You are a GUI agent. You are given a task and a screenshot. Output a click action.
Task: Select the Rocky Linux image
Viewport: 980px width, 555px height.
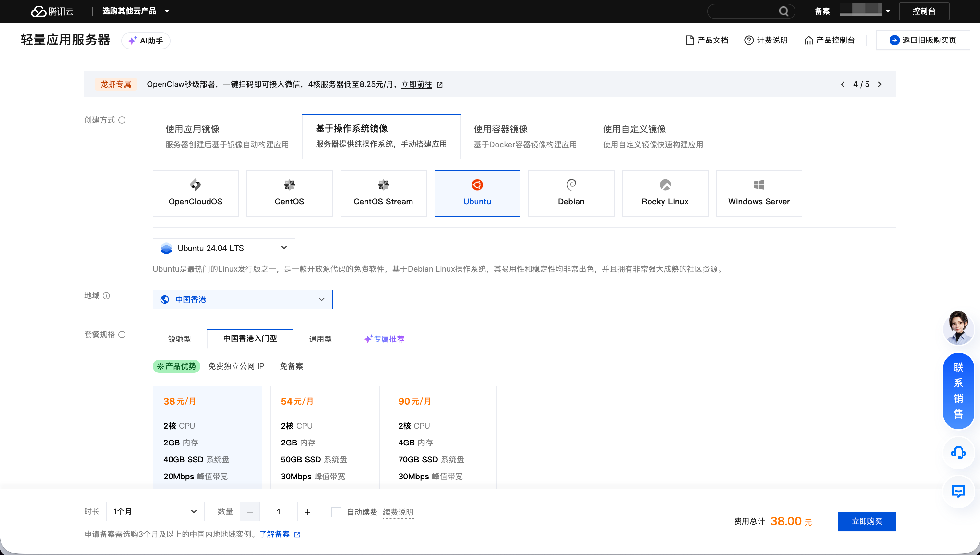665,193
